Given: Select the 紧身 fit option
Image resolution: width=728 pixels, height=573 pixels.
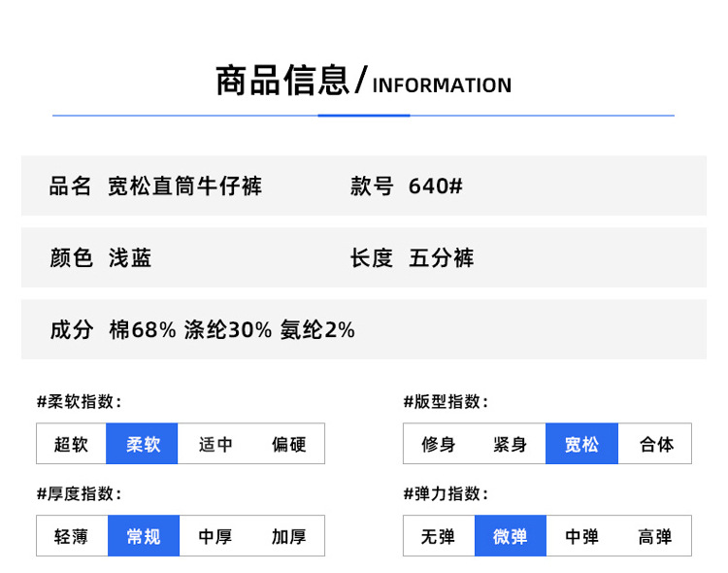Looking at the screenshot, I should [511, 445].
